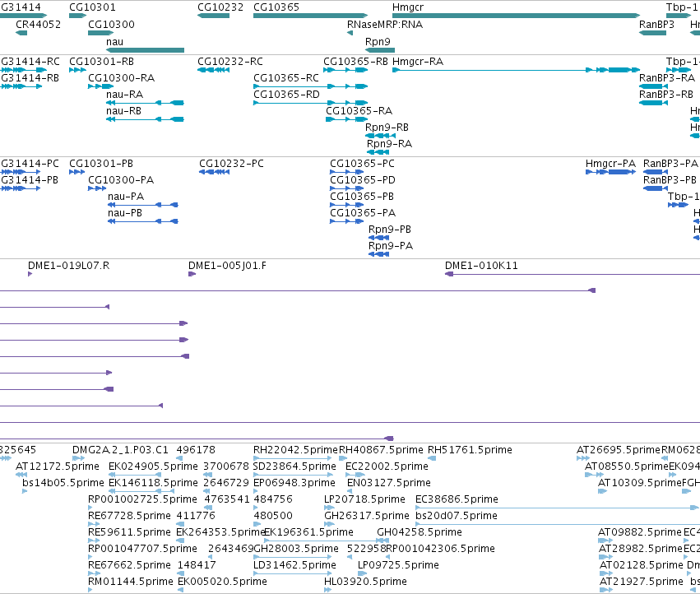Click the CG10365 gene label
The image size is (700, 594).
tap(276, 7)
